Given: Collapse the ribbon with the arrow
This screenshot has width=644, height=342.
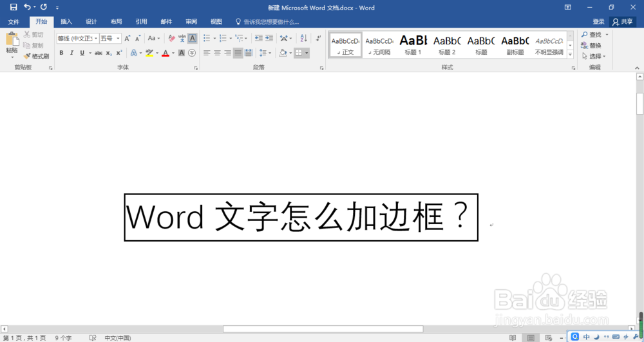Looking at the screenshot, I should click(637, 68).
